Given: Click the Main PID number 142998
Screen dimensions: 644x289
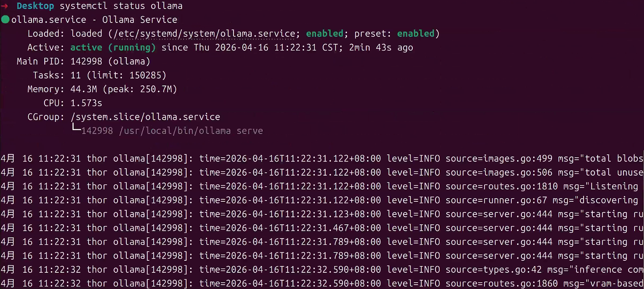Looking at the screenshot, I should (x=86, y=61).
